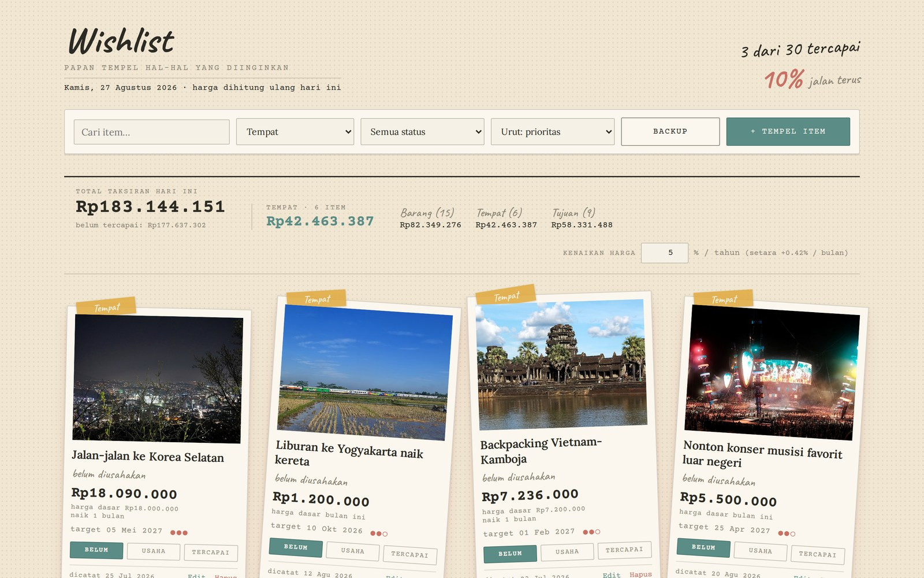Click the title "Backpacking Vietnam-Kamboja"
The height and width of the screenshot is (578, 924).
pos(541,451)
